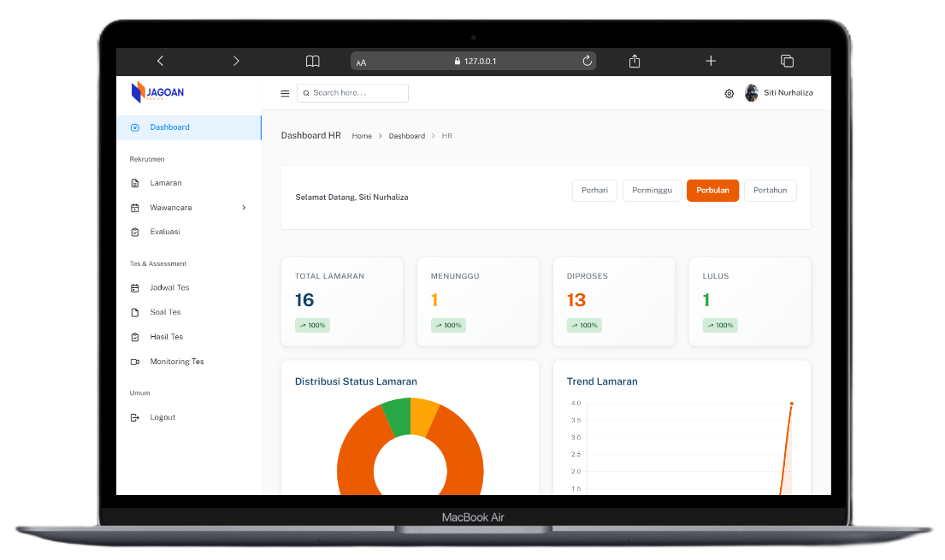Select the Perhari time filter

[594, 191]
